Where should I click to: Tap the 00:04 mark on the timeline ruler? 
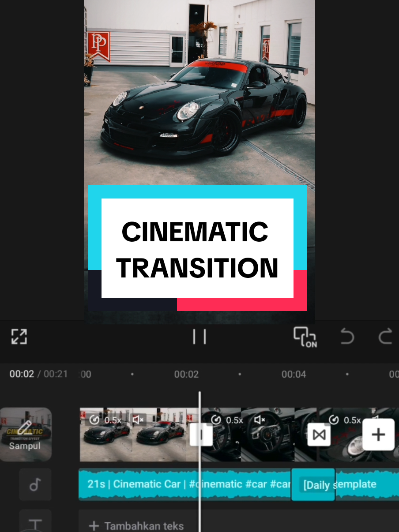[x=294, y=375]
